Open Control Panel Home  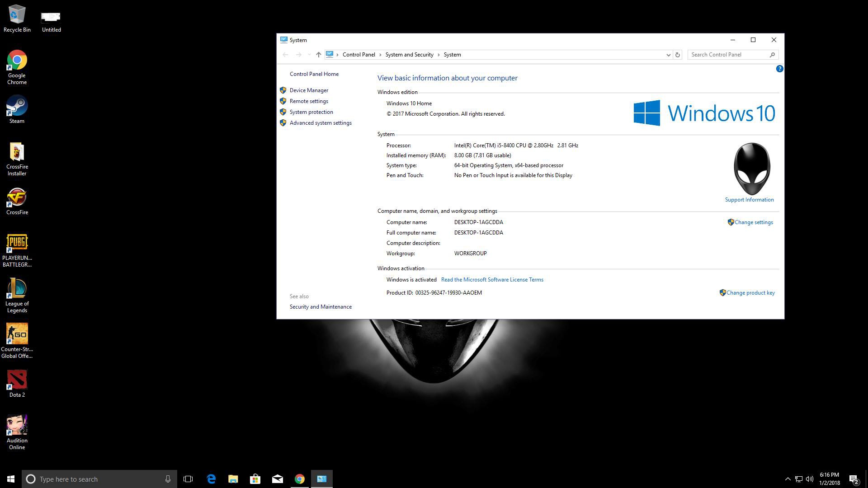(x=314, y=74)
